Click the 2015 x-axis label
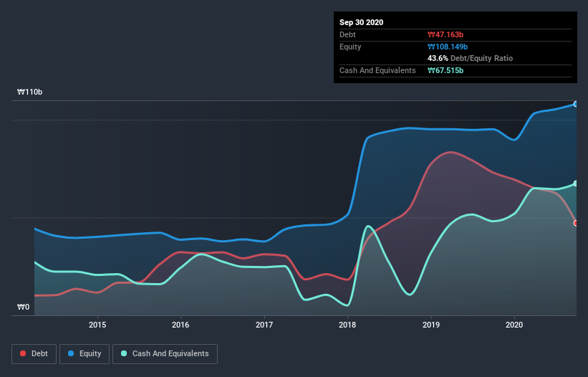The width and height of the screenshot is (588, 377). coord(97,325)
